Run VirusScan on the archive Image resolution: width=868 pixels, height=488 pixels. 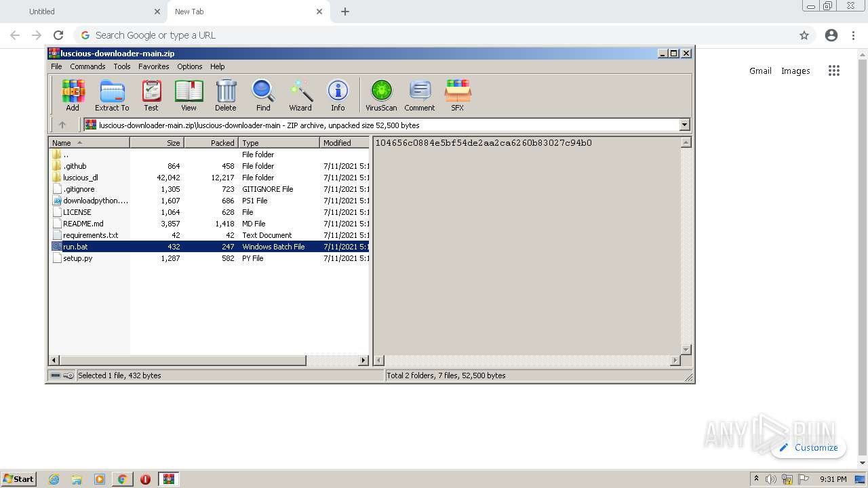[x=381, y=95]
